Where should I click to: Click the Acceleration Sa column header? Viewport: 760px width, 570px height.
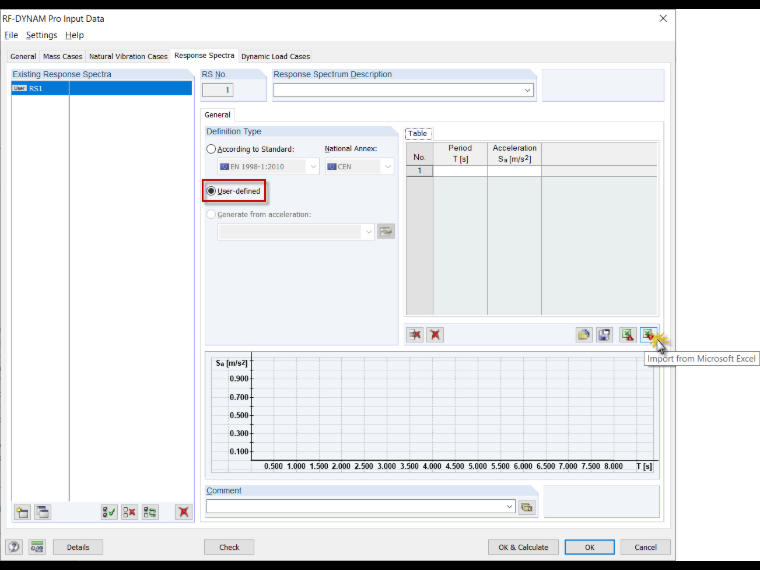coord(514,154)
